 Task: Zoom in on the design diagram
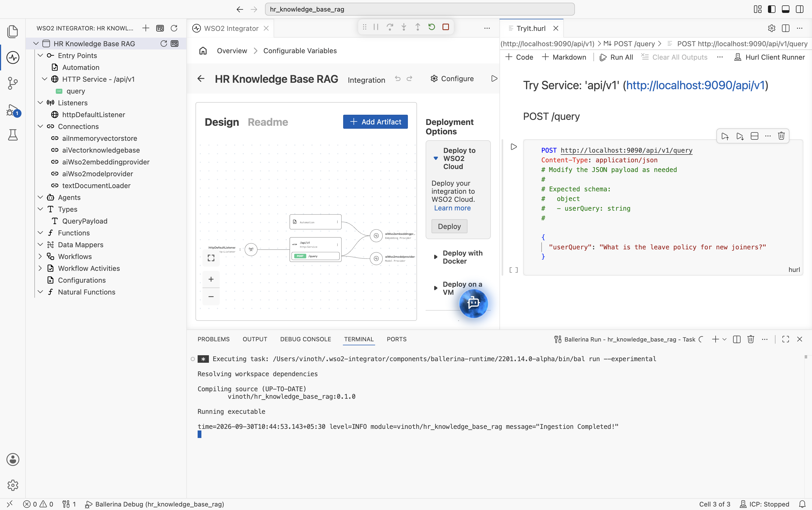pyautogui.click(x=211, y=279)
